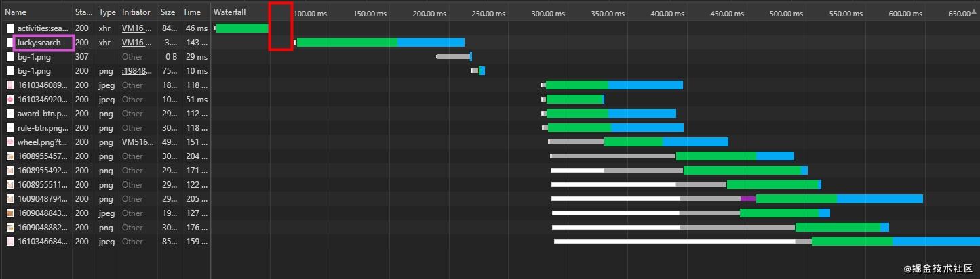Image resolution: width=980 pixels, height=279 pixels.
Task: Click the green waterfall bar of activities:search
Action: 242,28
